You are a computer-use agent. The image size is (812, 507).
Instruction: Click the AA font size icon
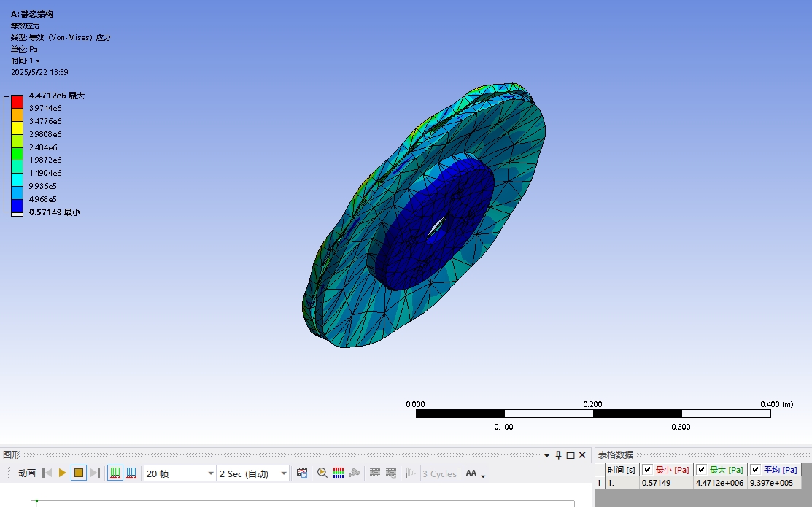coord(471,473)
